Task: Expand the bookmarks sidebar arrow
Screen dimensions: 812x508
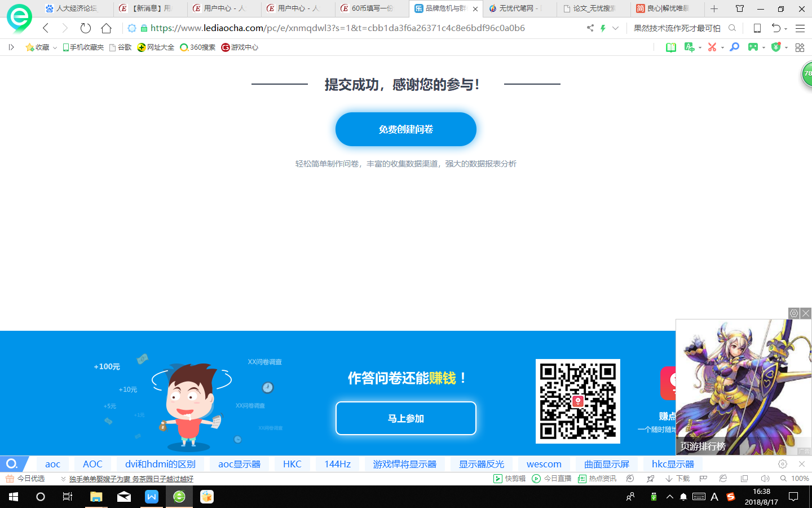Action: click(x=11, y=47)
